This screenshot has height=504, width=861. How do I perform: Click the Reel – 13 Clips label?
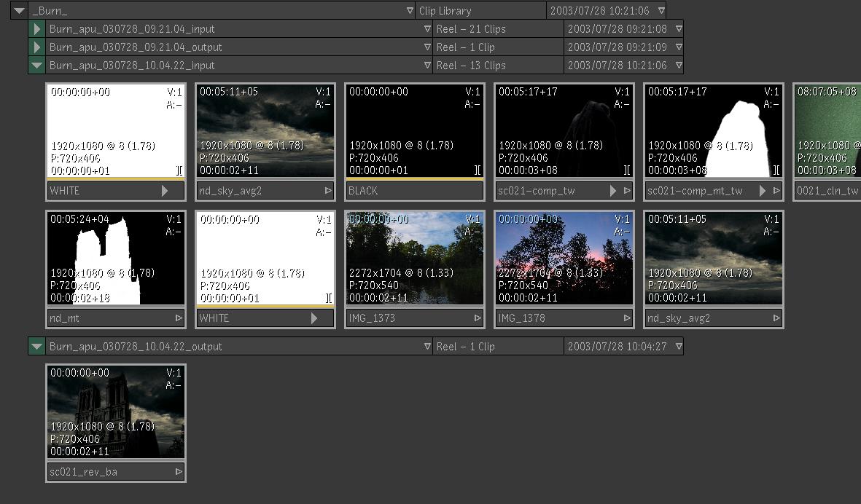(x=471, y=66)
